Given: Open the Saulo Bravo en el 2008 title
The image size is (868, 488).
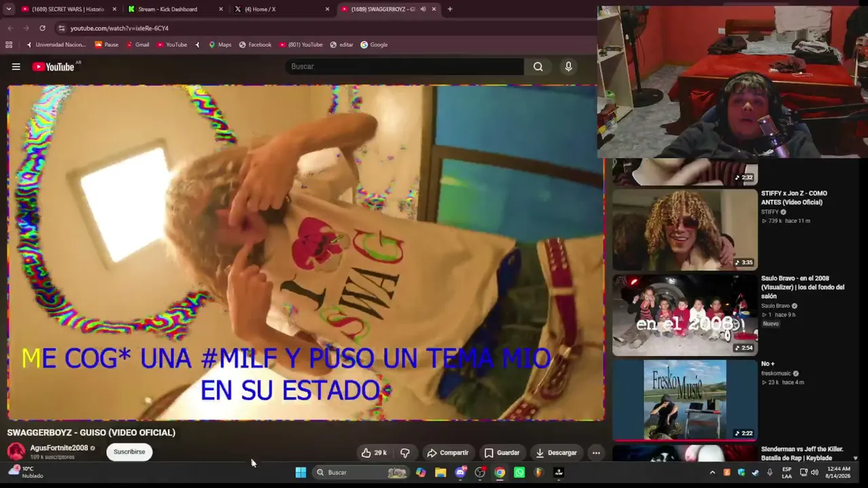Looking at the screenshot, I should click(803, 287).
